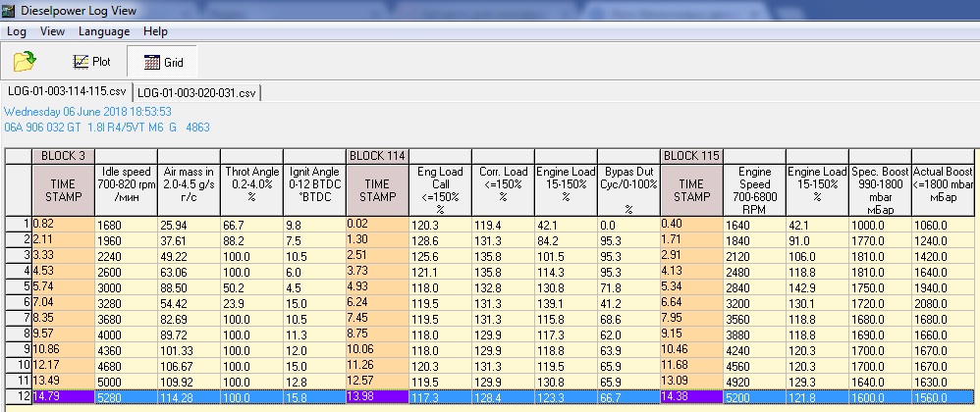Open the Help menu
Viewport: 980px width, 412px height.
(x=155, y=31)
